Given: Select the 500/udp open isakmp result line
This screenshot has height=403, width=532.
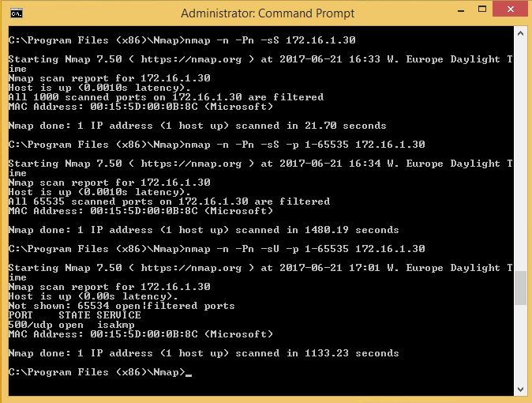Looking at the screenshot, I should click(71, 325).
